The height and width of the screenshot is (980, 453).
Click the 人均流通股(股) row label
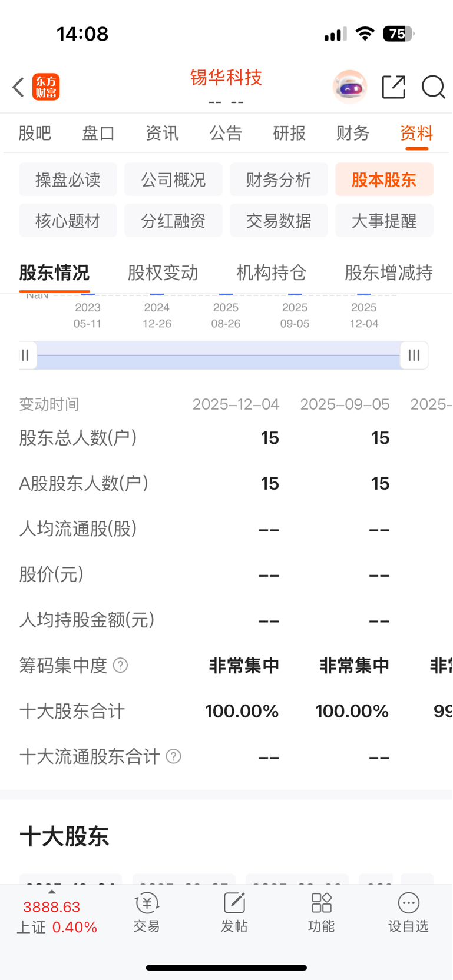click(78, 529)
